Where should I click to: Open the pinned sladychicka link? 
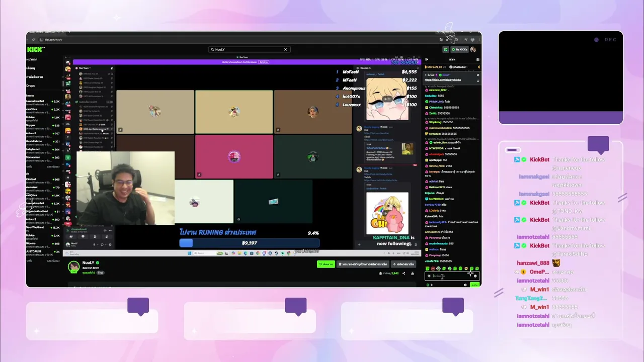(x=443, y=79)
